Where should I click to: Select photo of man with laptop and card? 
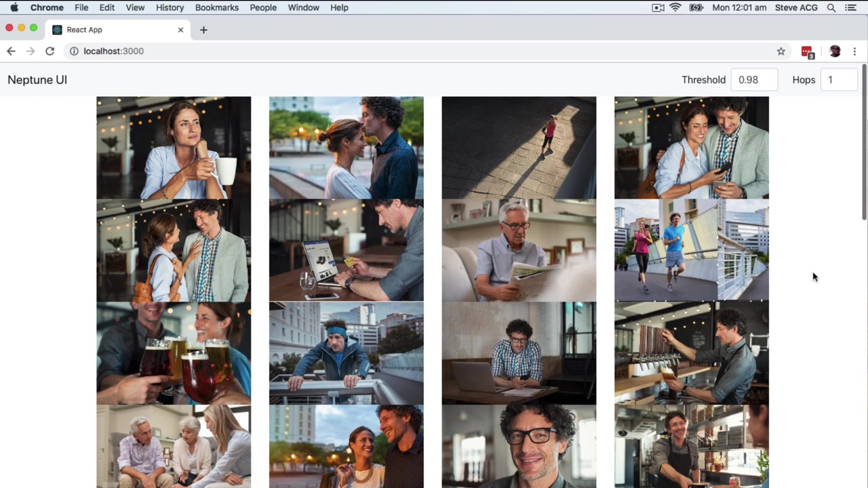347,251
